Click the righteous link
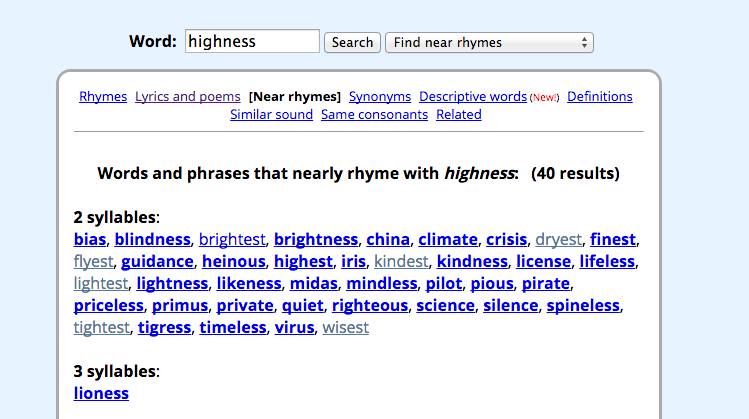Viewport: 749px width, 419px height. [370, 305]
